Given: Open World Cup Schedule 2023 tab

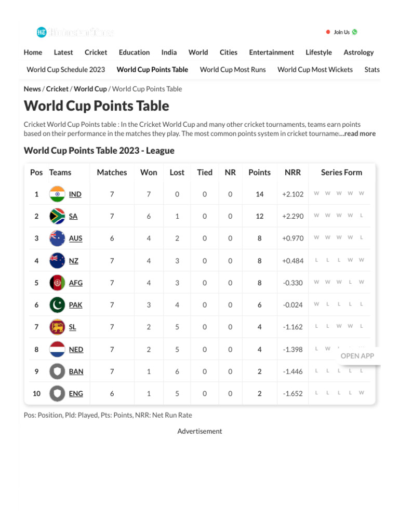Looking at the screenshot, I should click(x=66, y=70).
